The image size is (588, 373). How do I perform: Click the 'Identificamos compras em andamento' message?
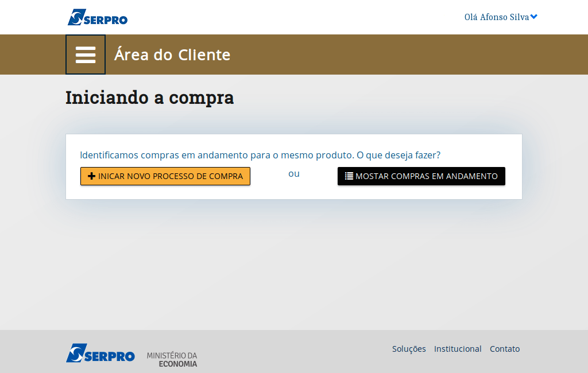click(216, 155)
